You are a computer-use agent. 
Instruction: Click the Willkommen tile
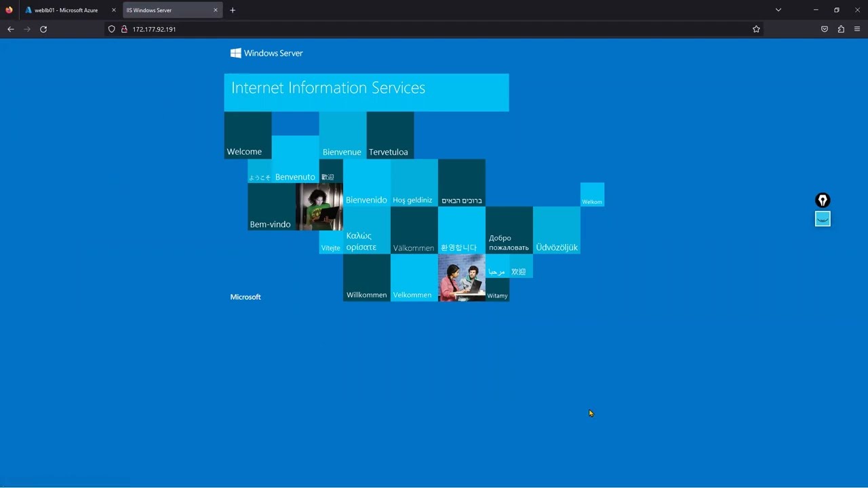coord(366,278)
